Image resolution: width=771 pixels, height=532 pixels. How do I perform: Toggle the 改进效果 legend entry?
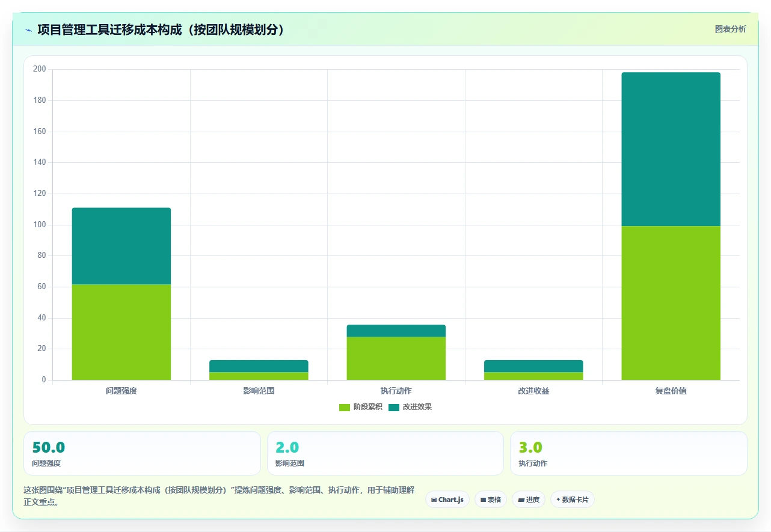[410, 407]
